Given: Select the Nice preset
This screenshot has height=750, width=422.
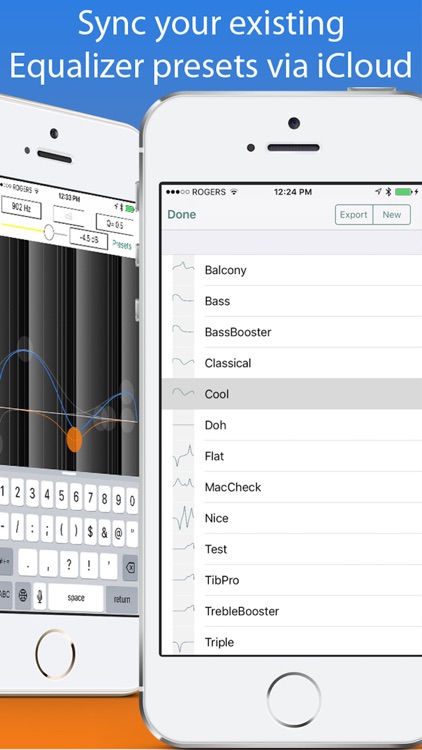Looking at the screenshot, I should 292,518.
